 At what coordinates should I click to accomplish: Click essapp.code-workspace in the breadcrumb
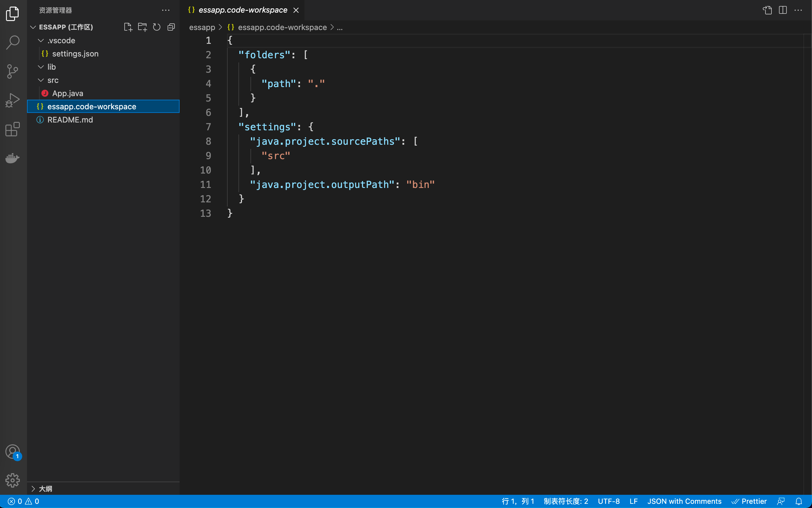pos(282,27)
